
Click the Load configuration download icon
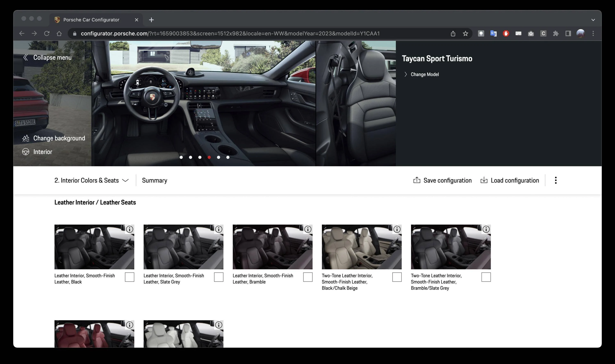click(484, 180)
